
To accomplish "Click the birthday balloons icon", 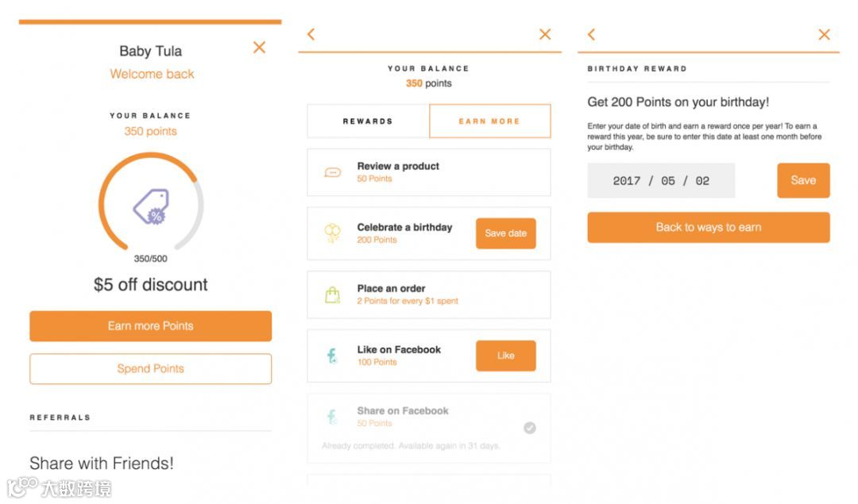I will click(332, 233).
